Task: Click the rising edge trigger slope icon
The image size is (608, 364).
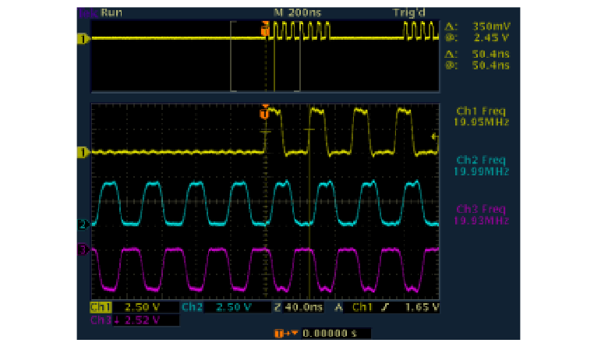Action: click(x=385, y=308)
